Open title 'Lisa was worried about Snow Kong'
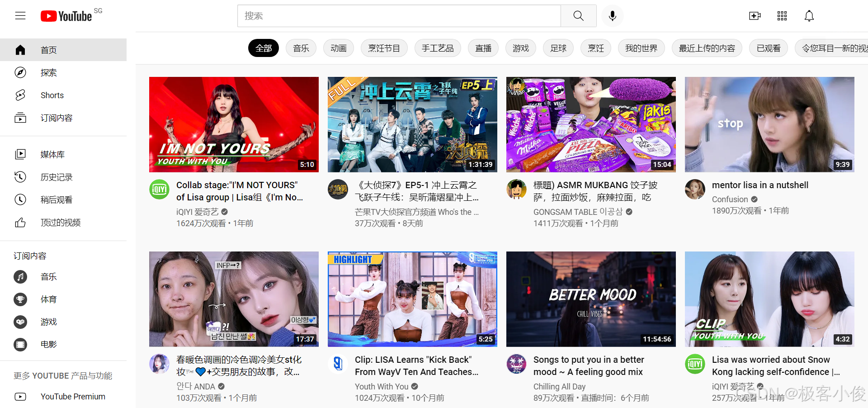The height and width of the screenshot is (408, 868). pos(776,365)
